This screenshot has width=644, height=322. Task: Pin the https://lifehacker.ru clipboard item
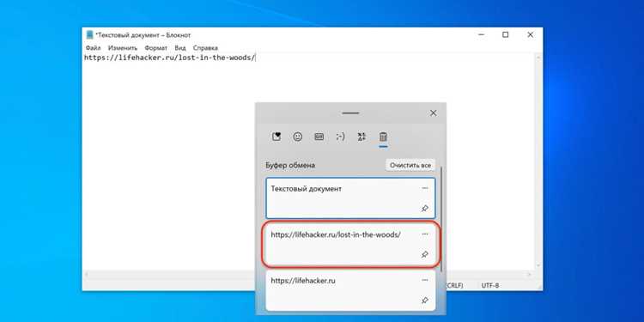click(x=425, y=301)
